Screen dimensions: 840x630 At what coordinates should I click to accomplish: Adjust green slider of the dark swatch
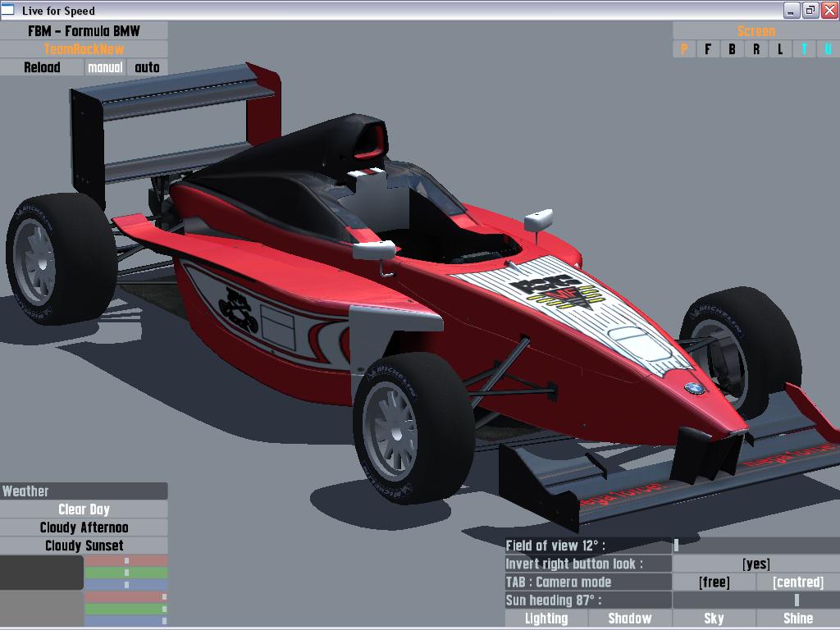click(126, 573)
